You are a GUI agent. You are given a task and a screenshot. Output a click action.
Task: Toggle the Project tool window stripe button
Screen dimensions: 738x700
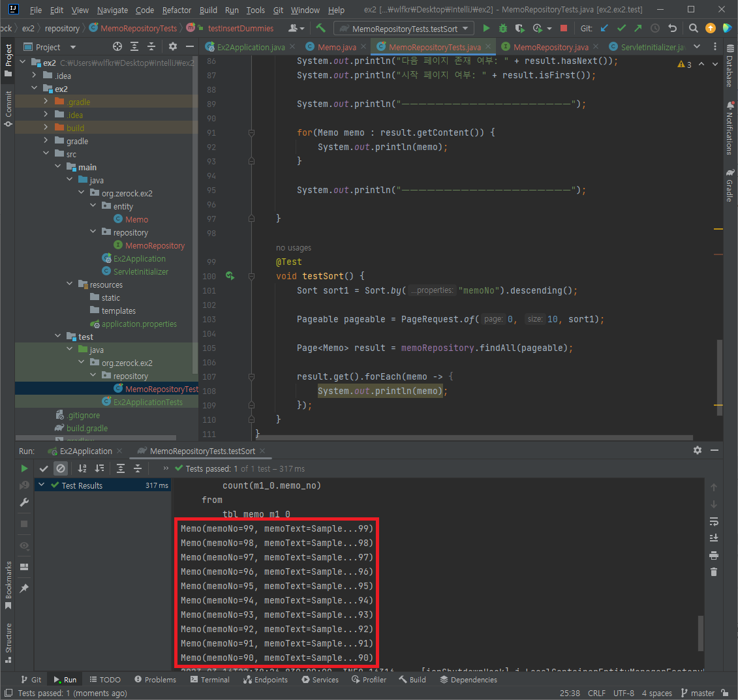[8, 60]
